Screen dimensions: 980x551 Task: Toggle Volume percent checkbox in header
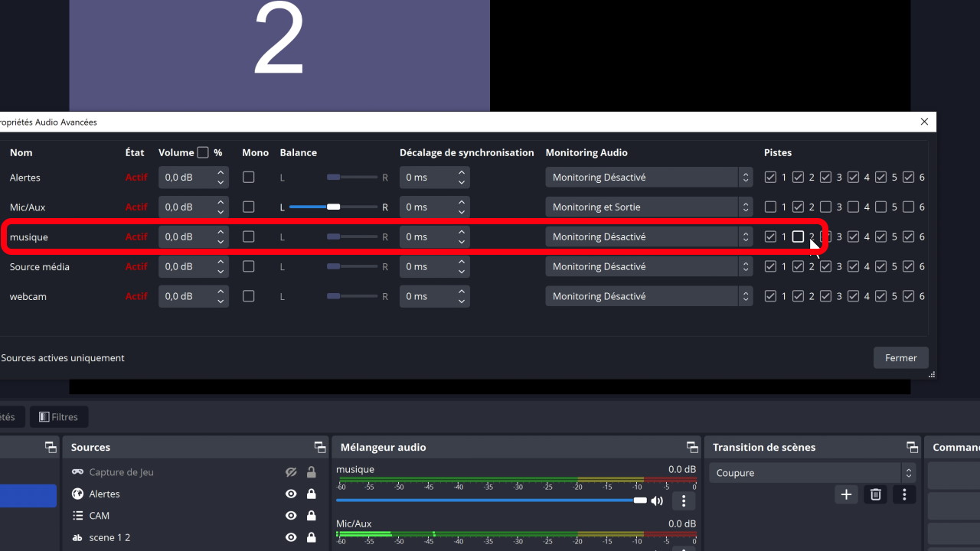pos(203,152)
